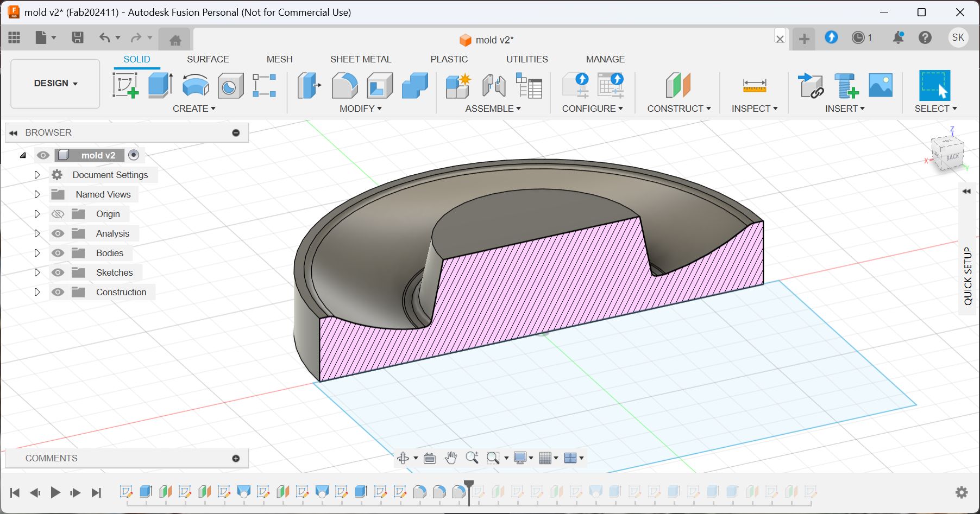This screenshot has height=514, width=980.
Task: Open the CONSTRUCT dropdown menu
Action: pos(679,109)
